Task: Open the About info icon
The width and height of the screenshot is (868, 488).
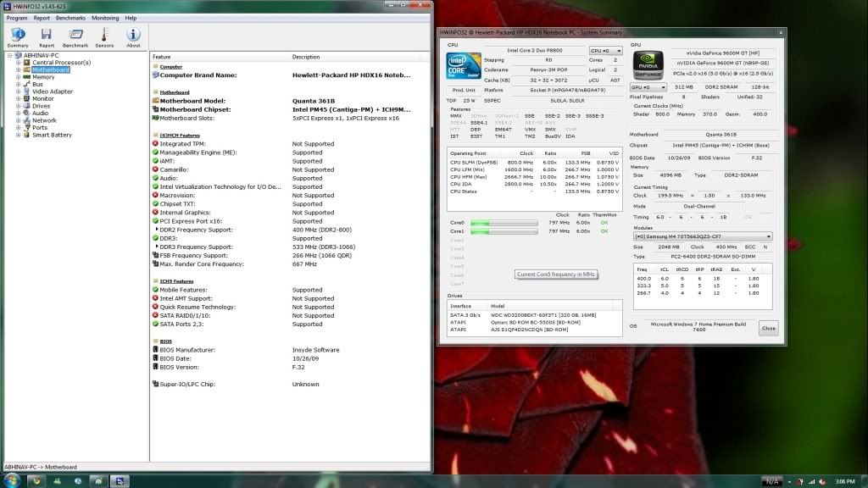Action: [x=133, y=37]
